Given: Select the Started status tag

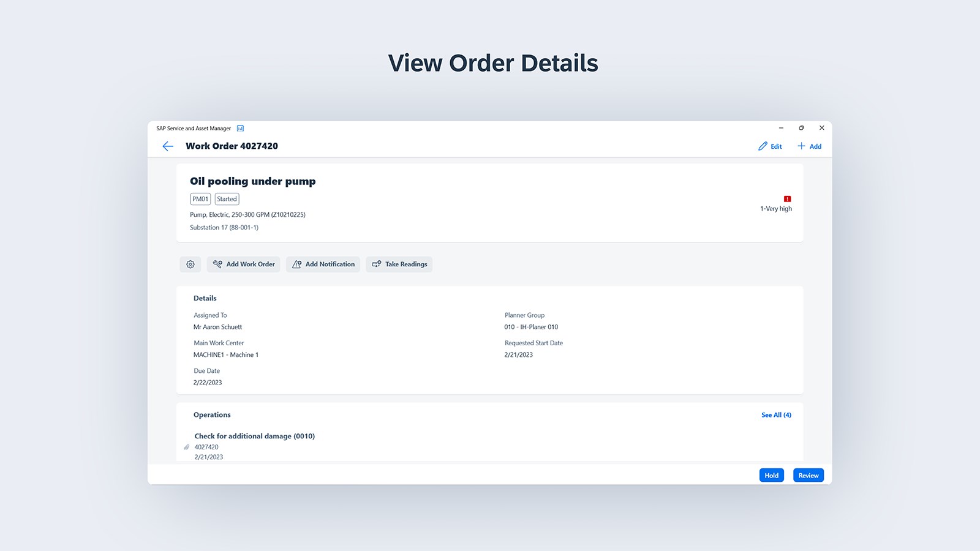Looking at the screenshot, I should click(x=227, y=199).
